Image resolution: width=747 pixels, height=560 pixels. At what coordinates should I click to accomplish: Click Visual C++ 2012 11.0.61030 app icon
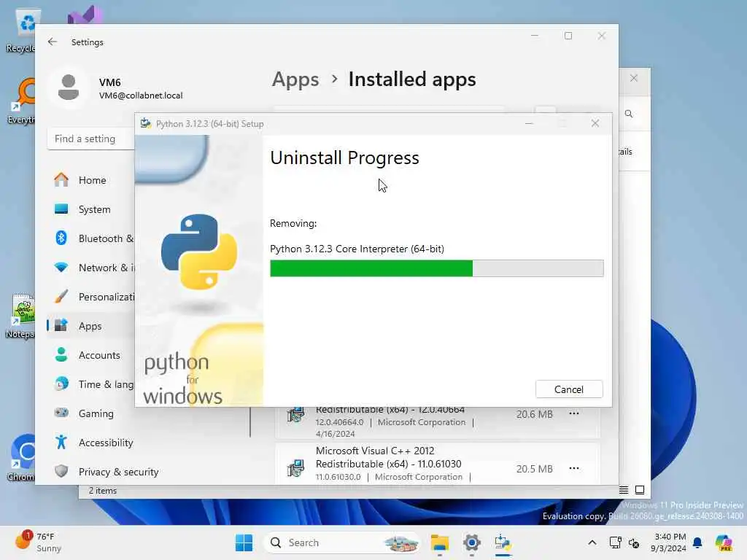296,468
